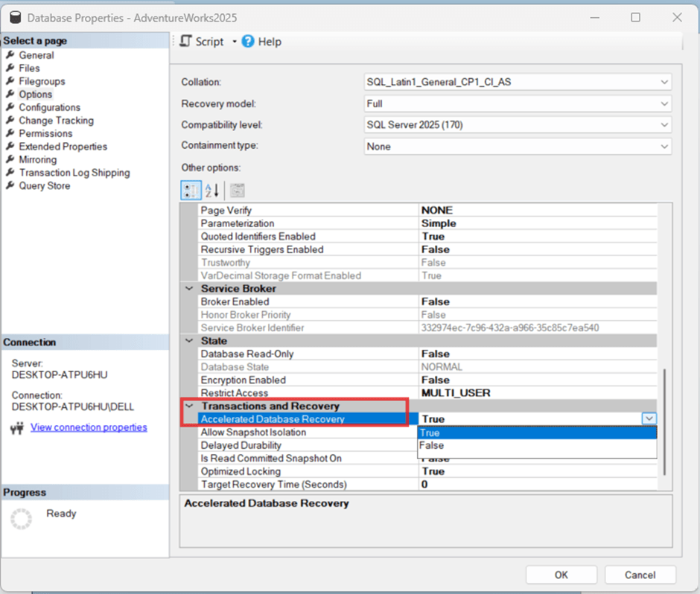The height and width of the screenshot is (594, 700).
Task: Click the database icon in title bar
Action: 15,17
